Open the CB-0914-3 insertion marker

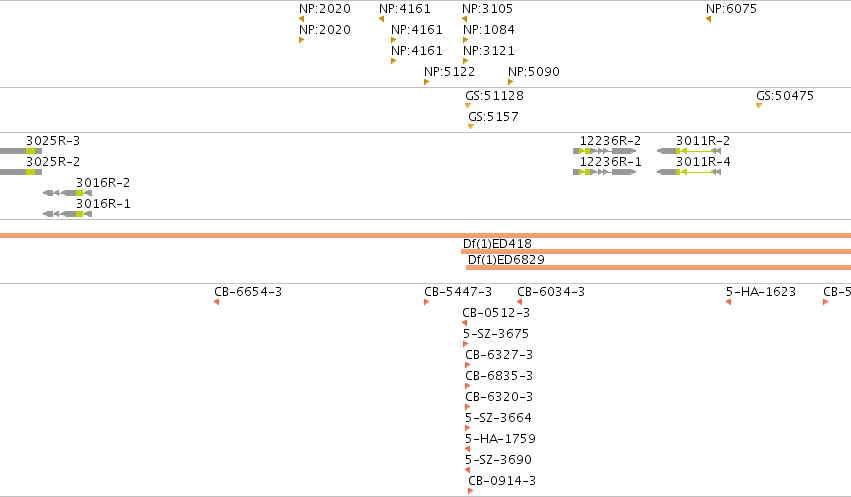tap(471, 491)
